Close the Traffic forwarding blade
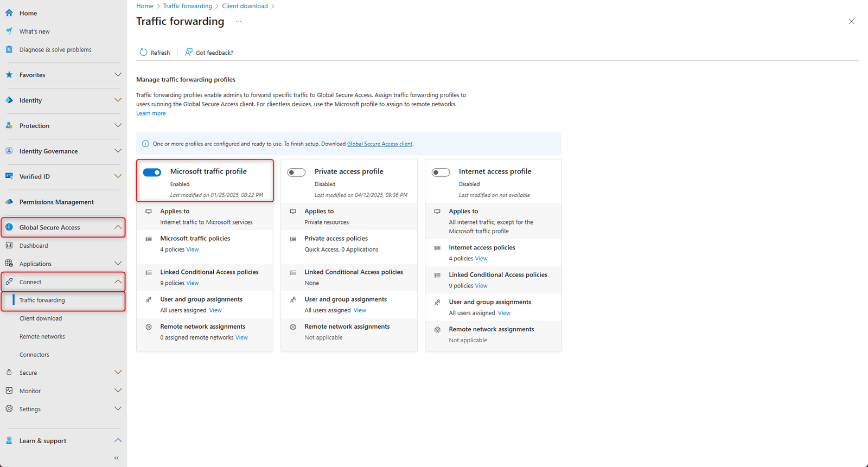Screen dimensions: 868x467 pos(851,22)
